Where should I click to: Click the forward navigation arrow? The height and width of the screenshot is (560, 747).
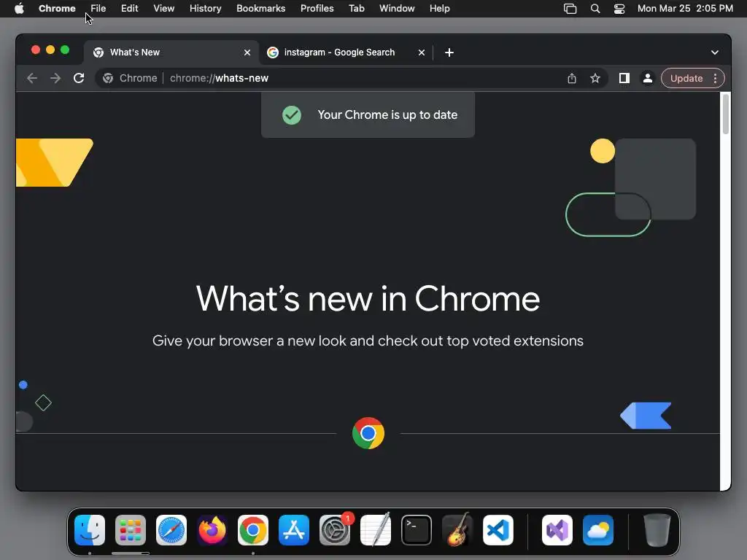(x=55, y=78)
